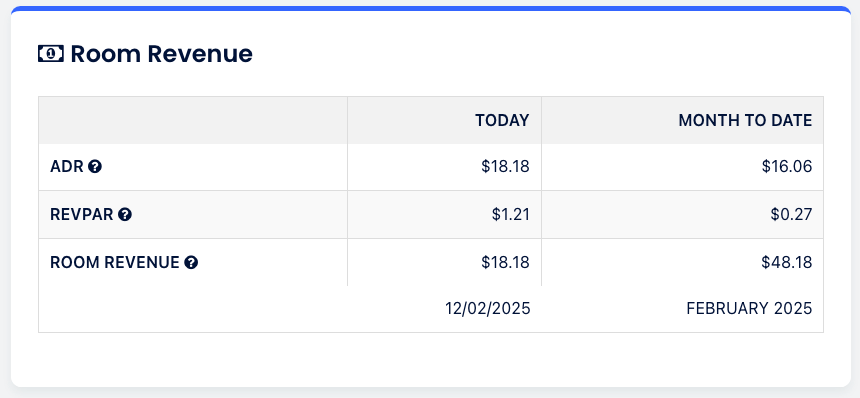Click the ADR help question mark icon
The height and width of the screenshot is (398, 860).
click(x=95, y=167)
